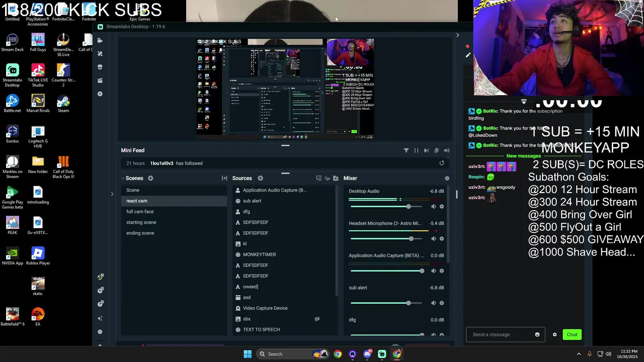Open the Streamlabs settings gear in sidebar

(100, 332)
